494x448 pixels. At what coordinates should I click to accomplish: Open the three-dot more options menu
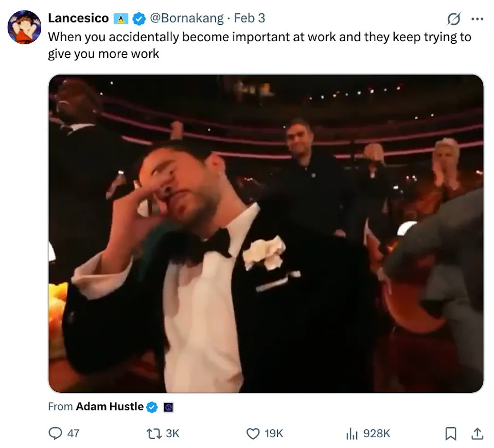coord(477,19)
